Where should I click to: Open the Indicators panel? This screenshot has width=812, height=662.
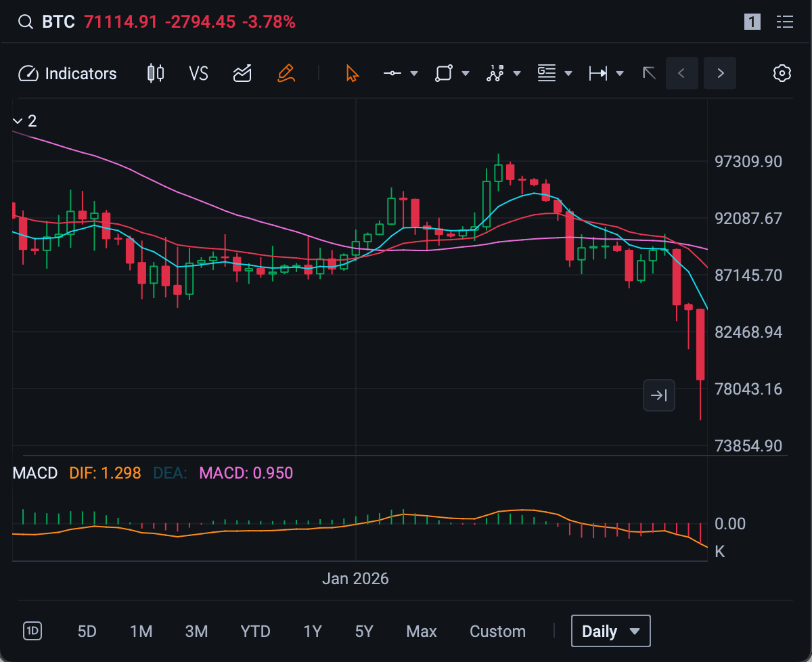coord(68,74)
